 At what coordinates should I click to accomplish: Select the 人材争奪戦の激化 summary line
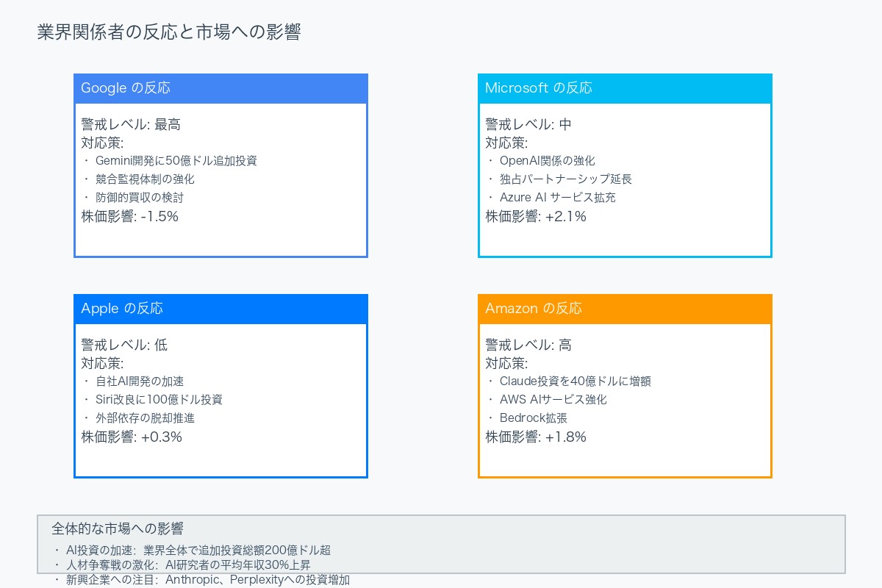tap(182, 565)
